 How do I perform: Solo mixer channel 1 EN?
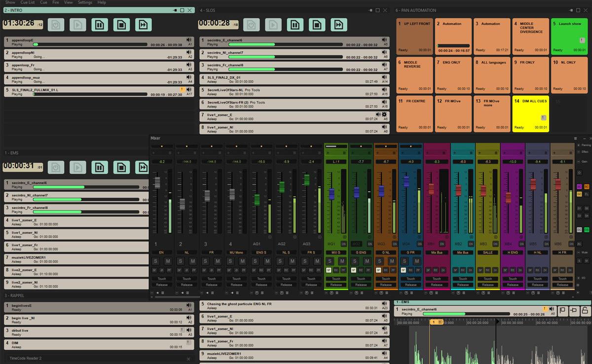[155, 261]
